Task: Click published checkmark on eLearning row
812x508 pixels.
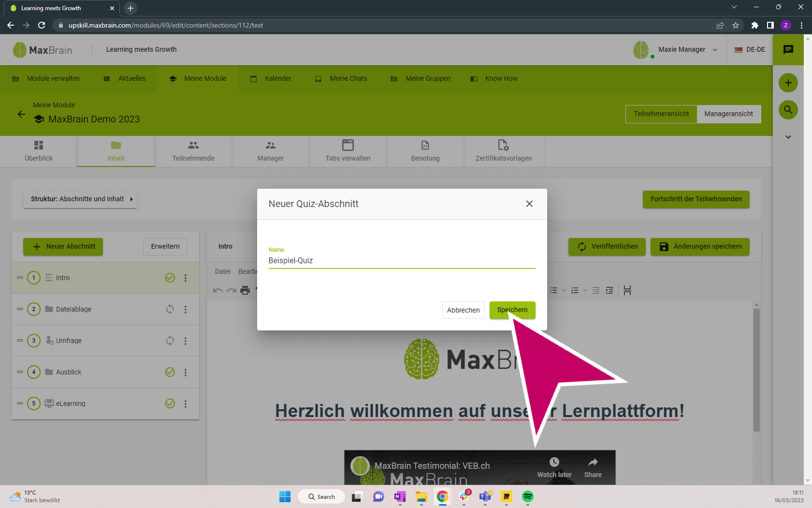Action: (x=170, y=403)
